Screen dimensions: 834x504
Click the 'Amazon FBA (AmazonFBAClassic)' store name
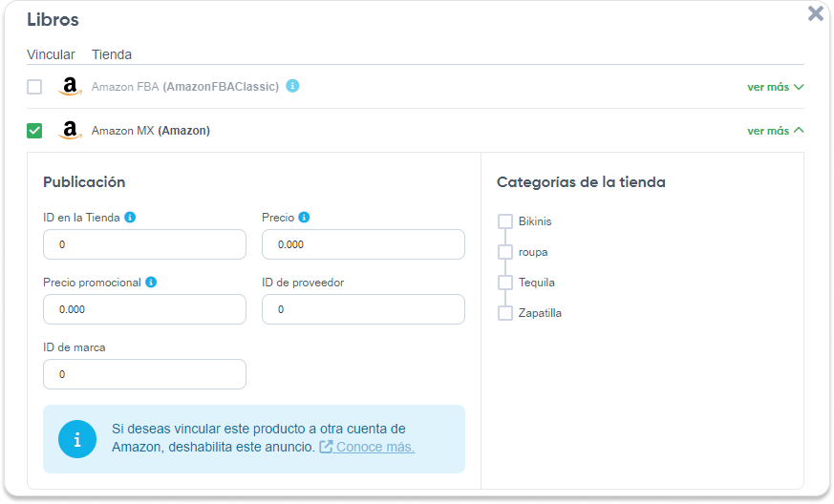point(185,87)
